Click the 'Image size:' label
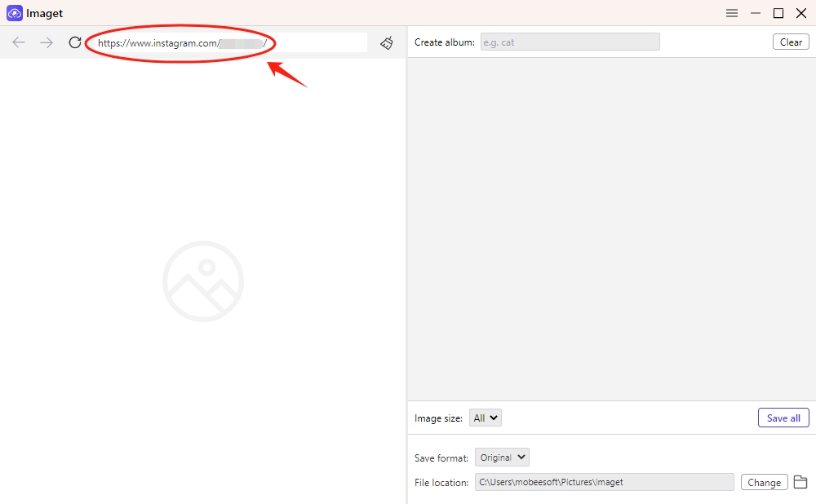Image resolution: width=816 pixels, height=504 pixels. click(438, 418)
